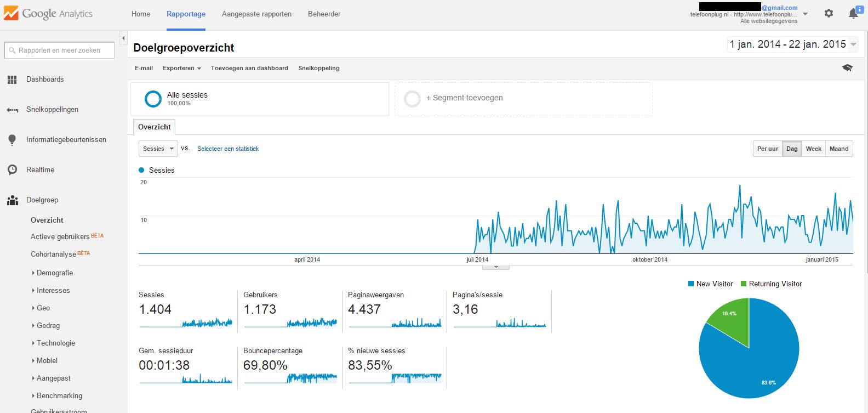Click the New Visitor blue legend swatch
The height and width of the screenshot is (413, 868).
(x=691, y=284)
